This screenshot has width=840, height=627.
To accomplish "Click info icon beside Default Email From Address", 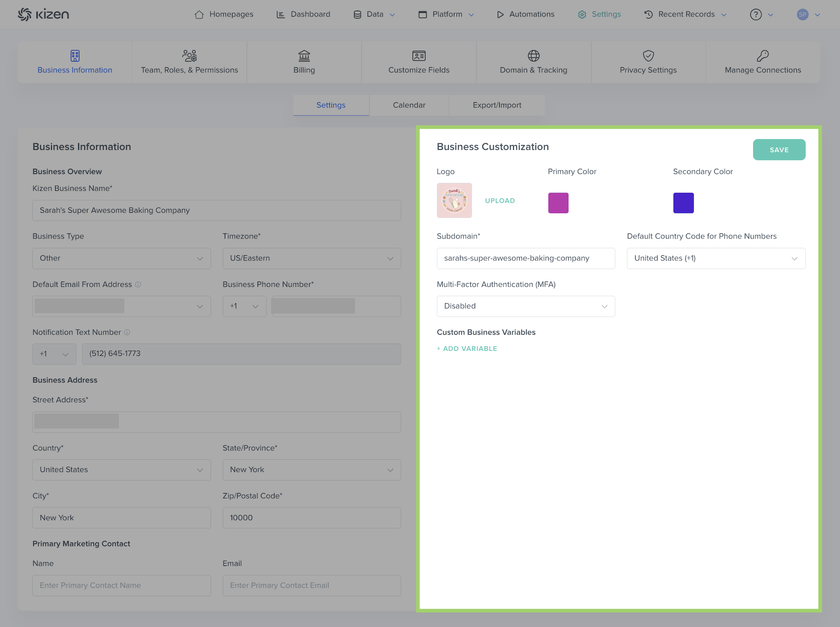I will point(138,285).
